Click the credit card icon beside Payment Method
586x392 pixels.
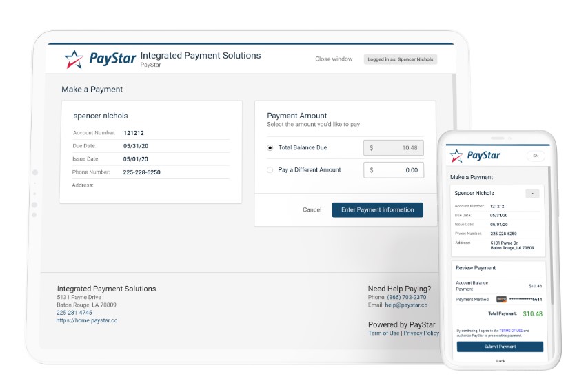[501, 300]
